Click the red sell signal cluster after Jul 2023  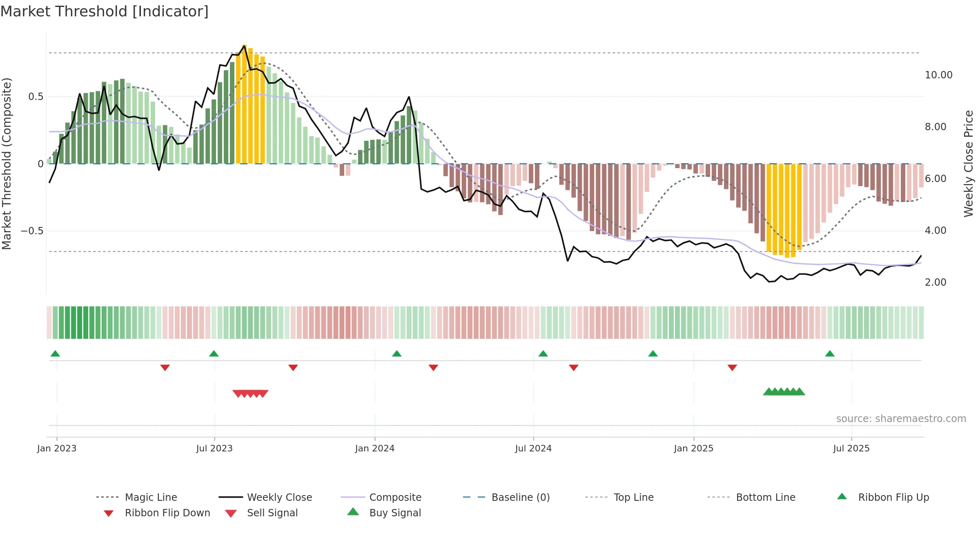tap(250, 393)
